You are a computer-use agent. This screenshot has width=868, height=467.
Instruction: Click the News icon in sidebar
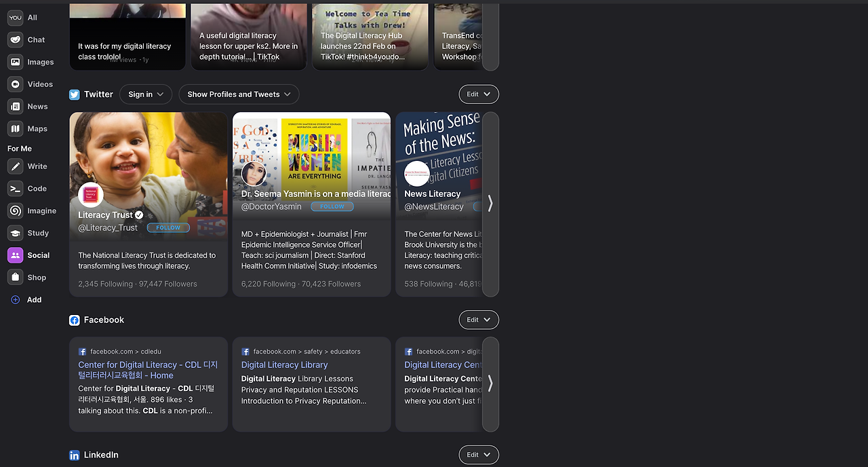(15, 107)
